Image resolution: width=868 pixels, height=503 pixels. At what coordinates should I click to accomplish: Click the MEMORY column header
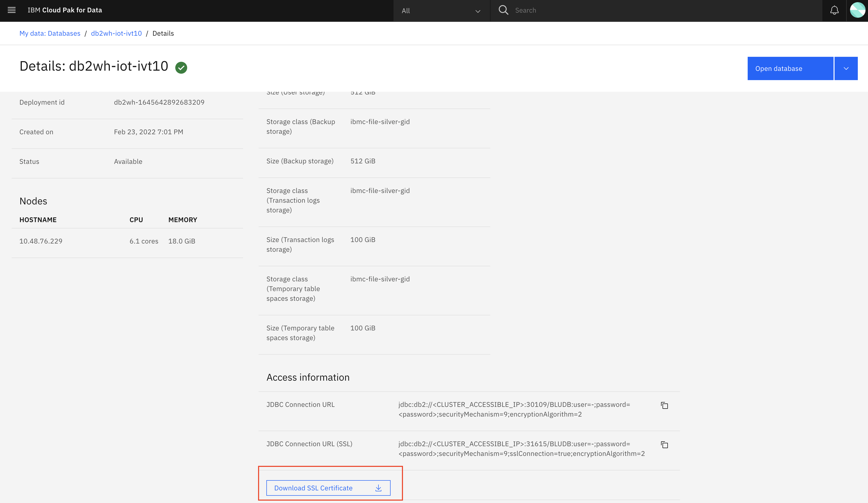183,220
